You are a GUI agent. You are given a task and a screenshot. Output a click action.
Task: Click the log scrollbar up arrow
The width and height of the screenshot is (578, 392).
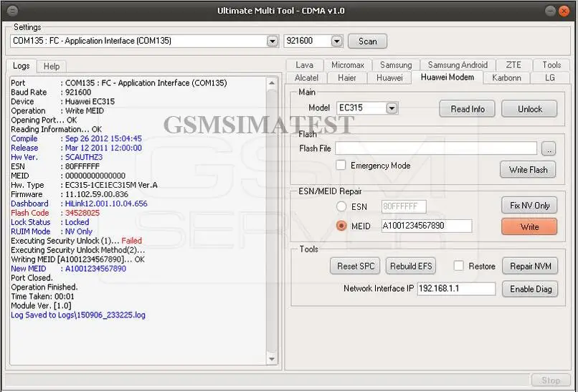(x=272, y=83)
